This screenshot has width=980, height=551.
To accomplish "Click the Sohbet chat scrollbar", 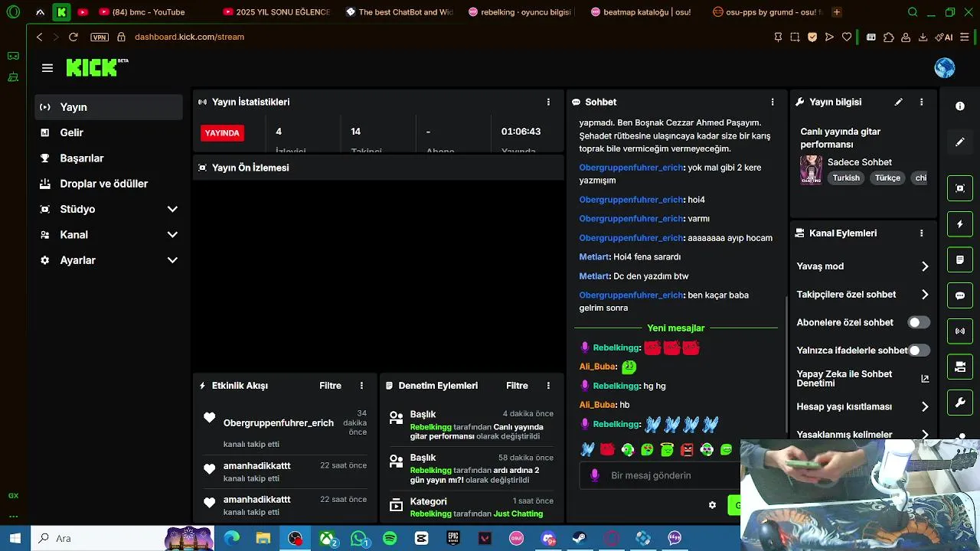I will coord(786,364).
